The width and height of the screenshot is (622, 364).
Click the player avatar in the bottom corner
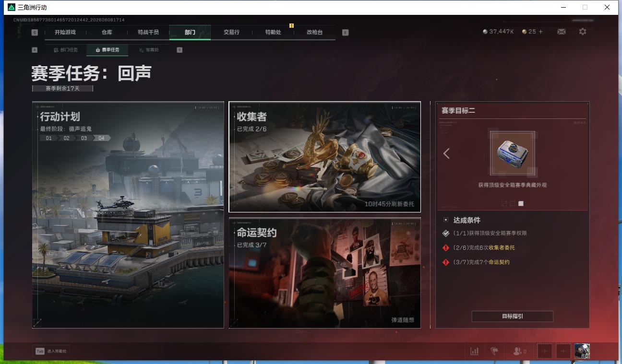[582, 351]
